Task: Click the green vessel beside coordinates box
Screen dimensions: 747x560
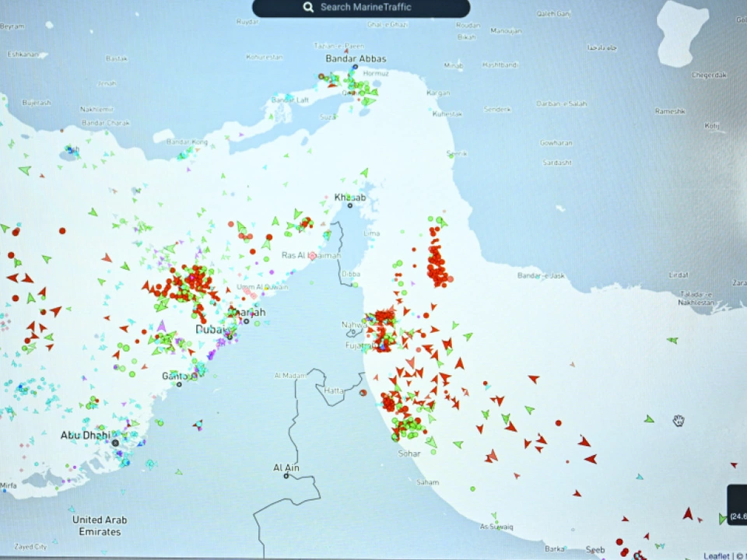Action: (x=723, y=518)
